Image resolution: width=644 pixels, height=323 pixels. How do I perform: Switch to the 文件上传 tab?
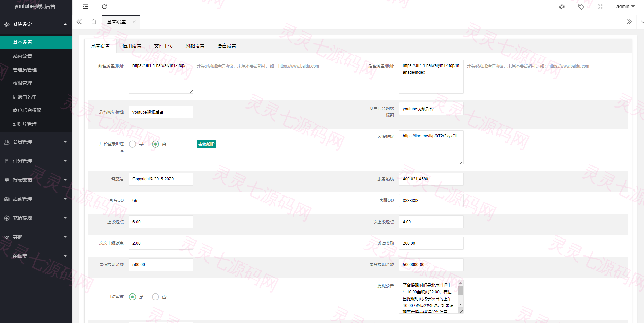click(x=163, y=46)
